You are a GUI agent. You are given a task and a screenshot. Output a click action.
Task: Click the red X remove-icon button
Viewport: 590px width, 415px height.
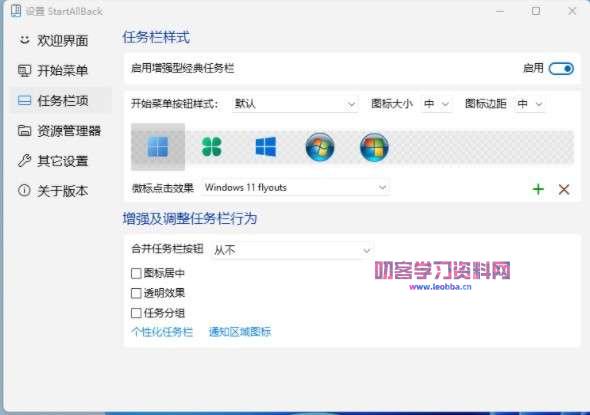point(564,189)
